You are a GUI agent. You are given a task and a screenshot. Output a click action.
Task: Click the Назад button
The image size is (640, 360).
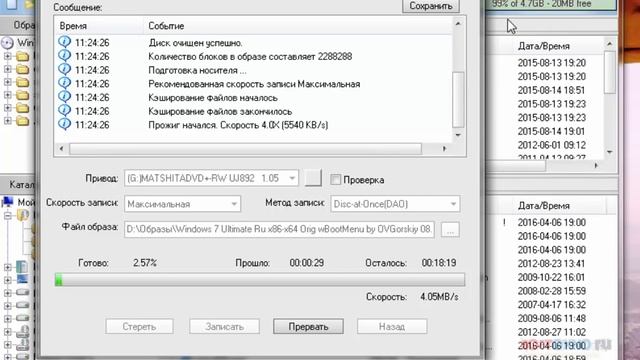point(392,327)
